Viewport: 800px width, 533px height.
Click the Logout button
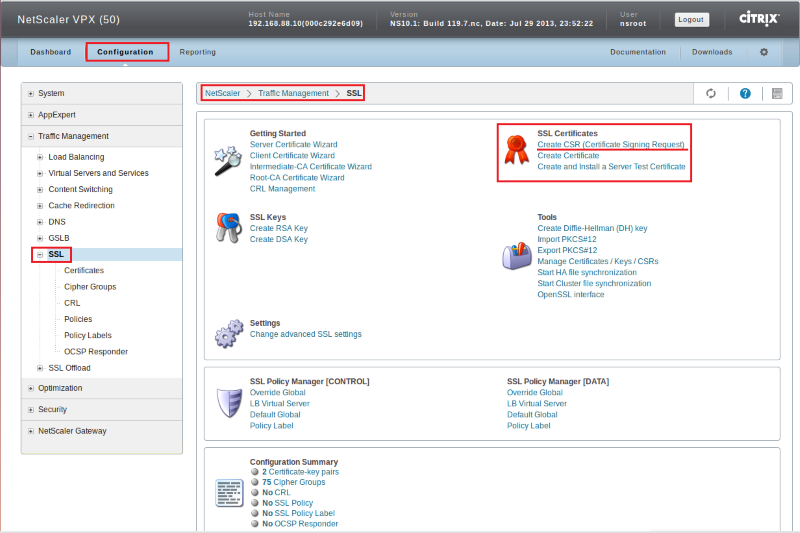(x=691, y=19)
